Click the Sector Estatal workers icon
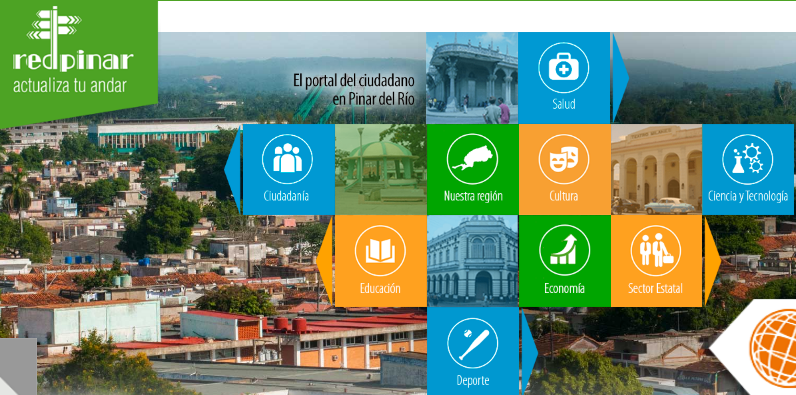 (x=656, y=251)
